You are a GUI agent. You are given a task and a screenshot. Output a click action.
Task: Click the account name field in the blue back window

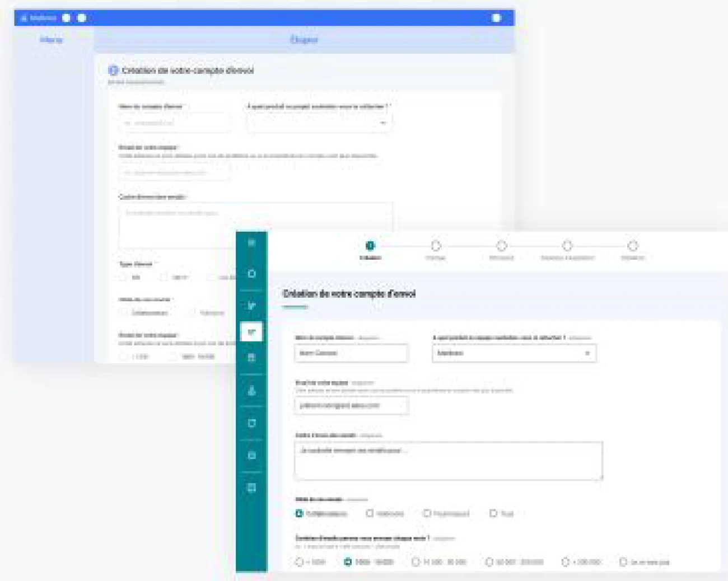[174, 123]
